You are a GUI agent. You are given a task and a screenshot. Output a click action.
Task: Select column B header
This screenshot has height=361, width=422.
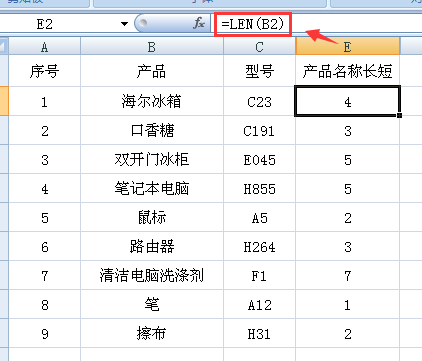tap(152, 47)
